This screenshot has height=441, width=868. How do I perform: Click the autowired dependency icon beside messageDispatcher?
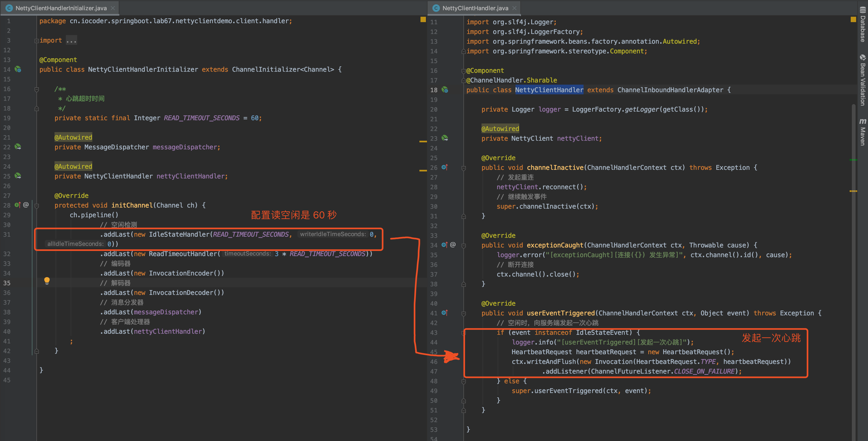[18, 147]
